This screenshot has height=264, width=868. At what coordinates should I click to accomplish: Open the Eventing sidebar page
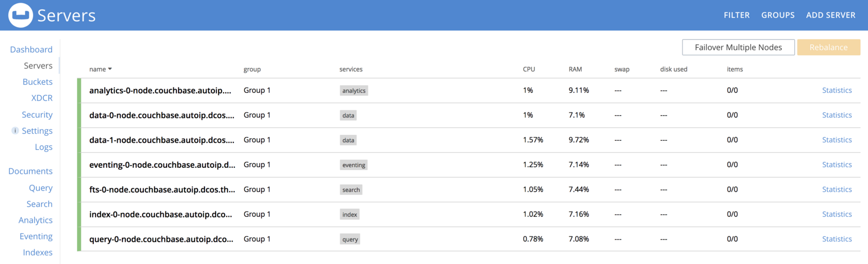pos(36,236)
